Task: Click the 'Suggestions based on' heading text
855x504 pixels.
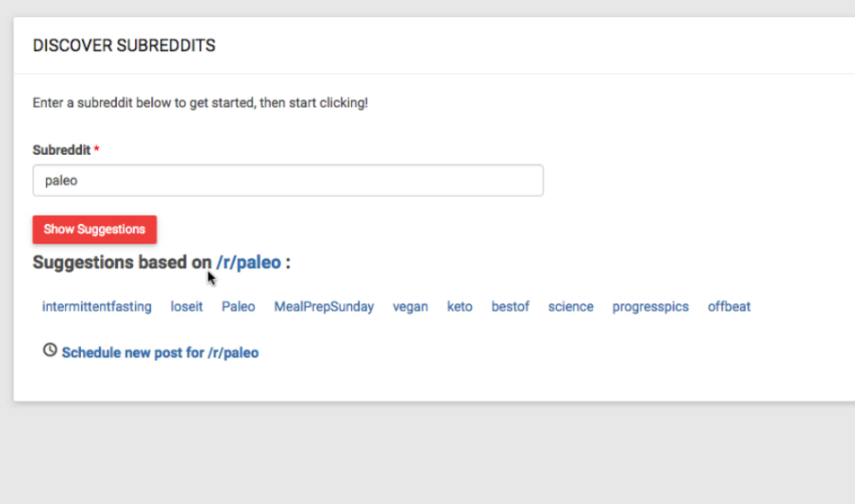Action: [x=122, y=263]
